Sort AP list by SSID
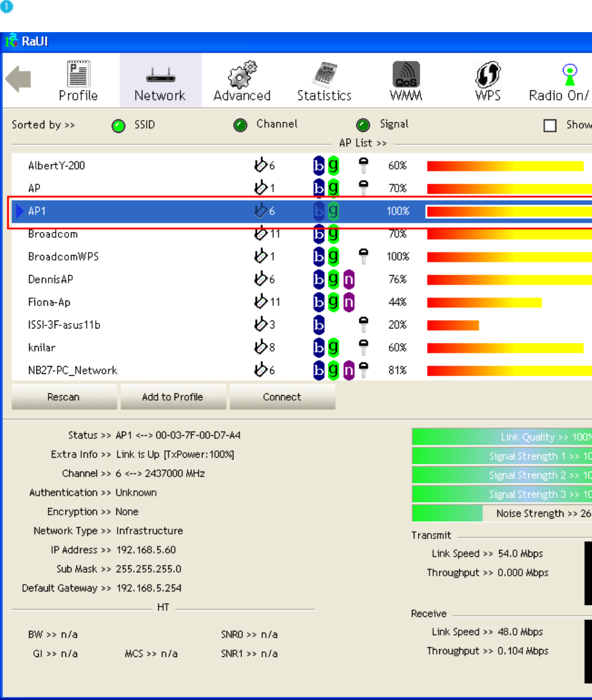The image size is (592, 700). coord(118,126)
